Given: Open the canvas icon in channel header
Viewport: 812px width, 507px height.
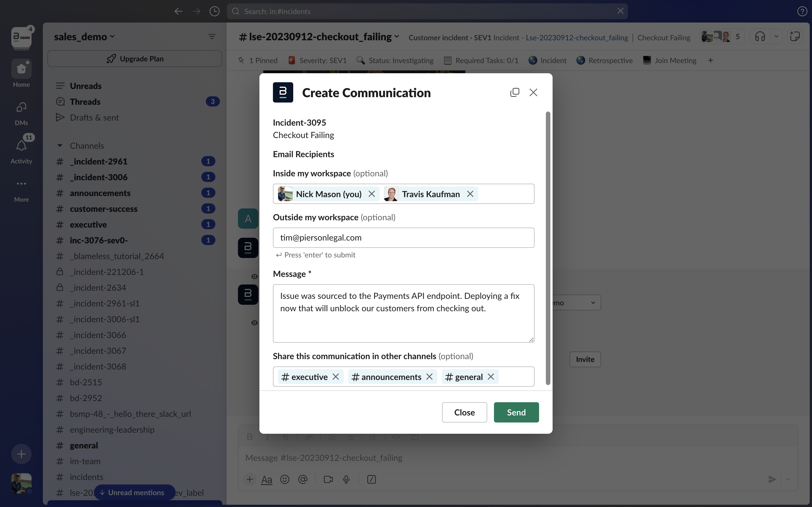Looking at the screenshot, I should (x=795, y=37).
